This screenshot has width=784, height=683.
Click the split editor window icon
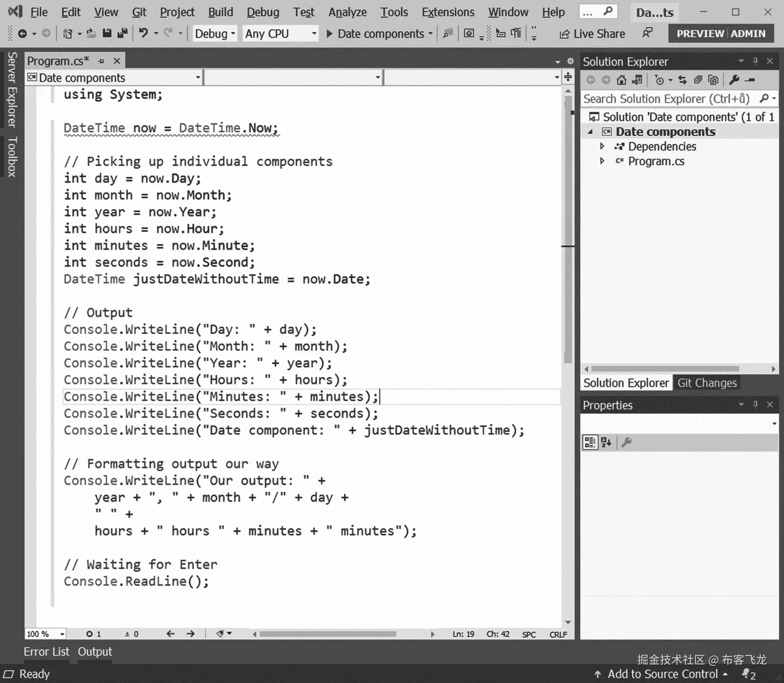pyautogui.click(x=568, y=77)
